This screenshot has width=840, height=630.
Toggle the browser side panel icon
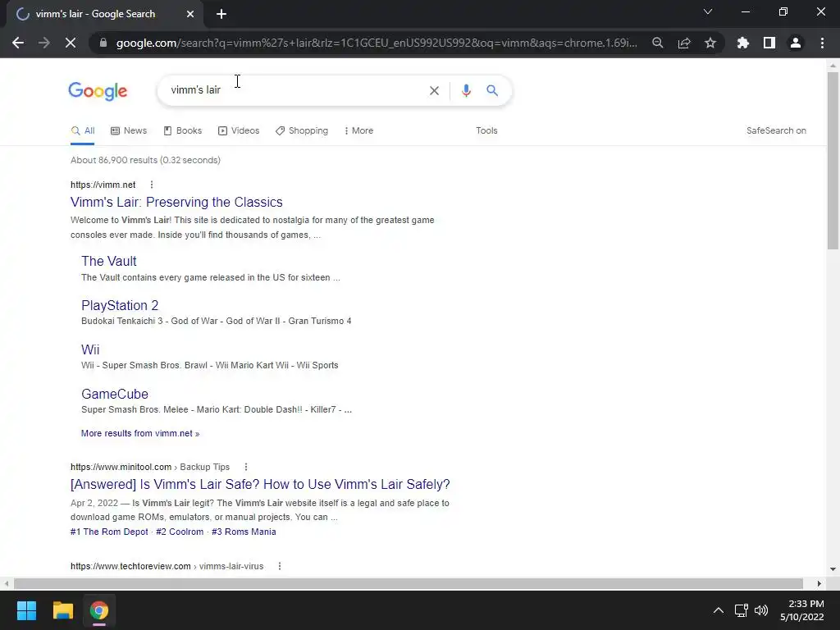pyautogui.click(x=769, y=43)
